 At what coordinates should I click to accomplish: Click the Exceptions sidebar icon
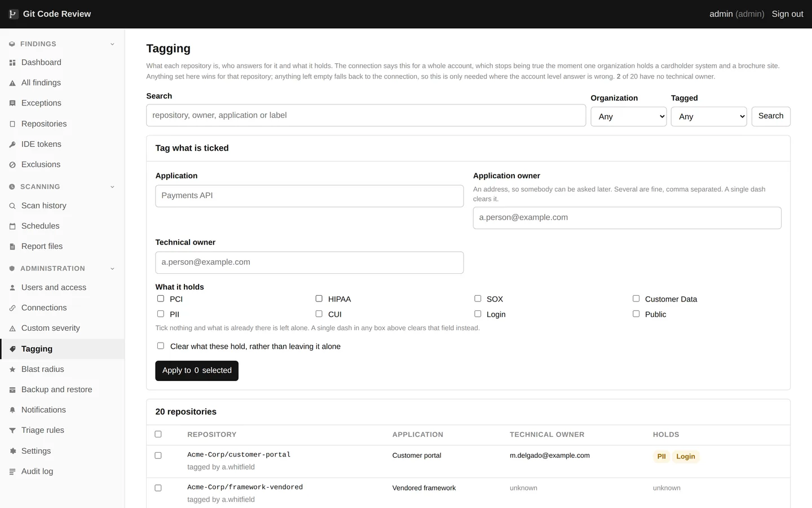pos(12,103)
